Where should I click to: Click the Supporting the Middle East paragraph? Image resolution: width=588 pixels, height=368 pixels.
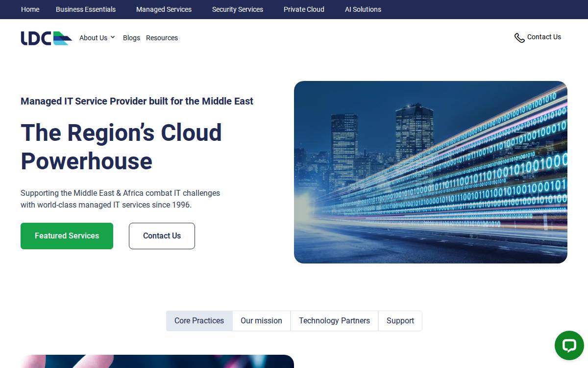tap(120, 199)
